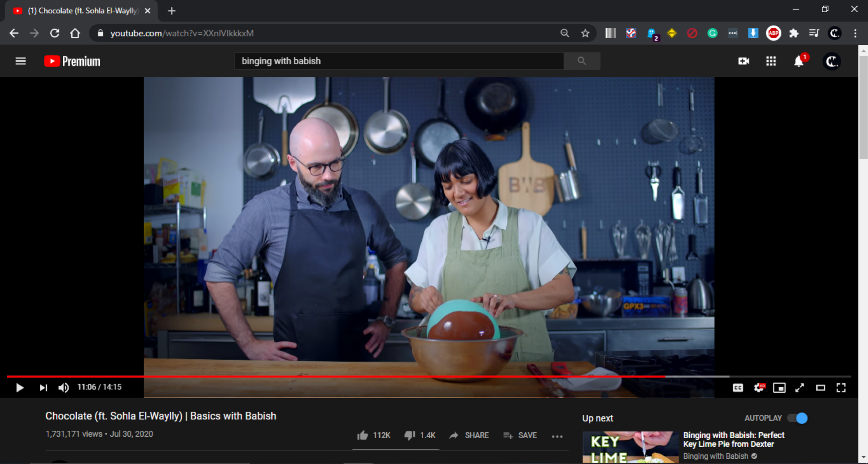Go forward in browser history
Image resolution: width=868 pixels, height=464 pixels.
click(34, 33)
